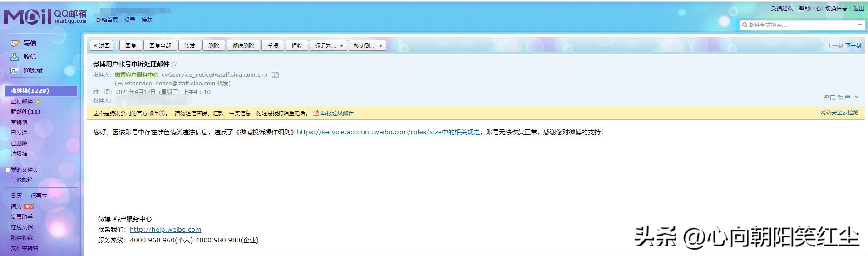This screenshot has height=256, width=868.
Task: Open 记事本 notepad link
Action: (39, 196)
